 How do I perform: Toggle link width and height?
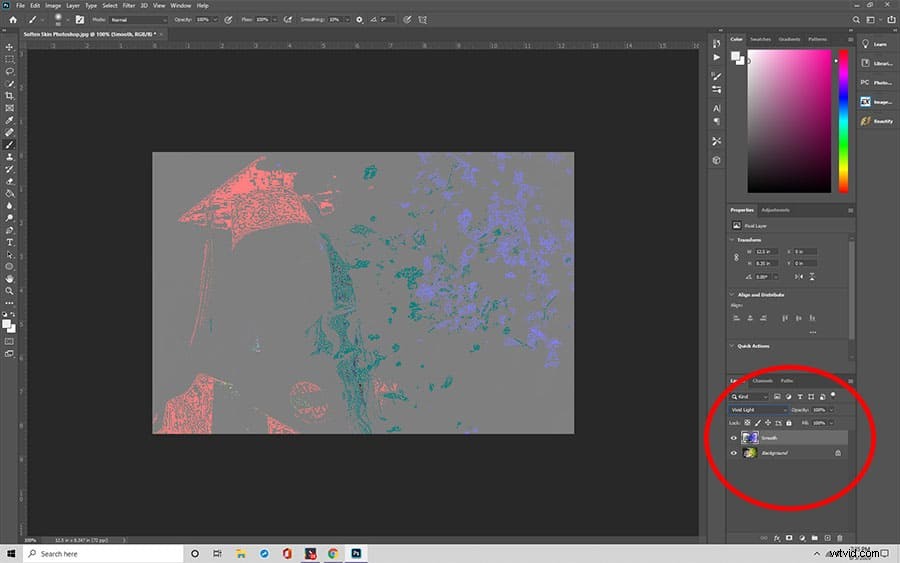(736, 258)
